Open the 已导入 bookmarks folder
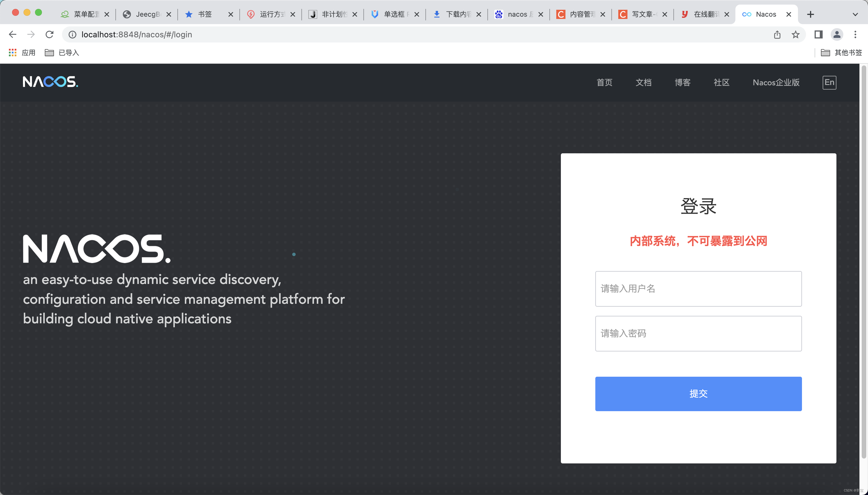 coord(62,52)
